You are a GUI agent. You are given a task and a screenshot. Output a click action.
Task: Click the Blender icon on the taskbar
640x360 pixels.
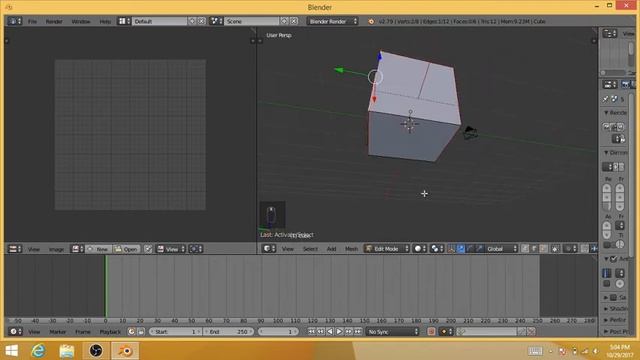tap(125, 351)
